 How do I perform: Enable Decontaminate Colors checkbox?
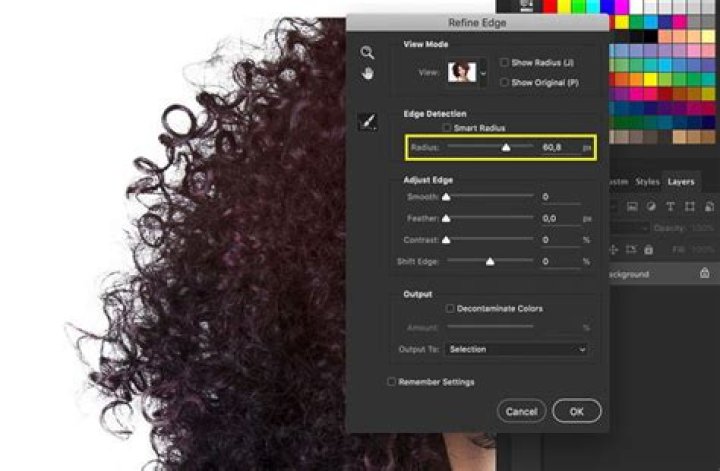coord(450,308)
